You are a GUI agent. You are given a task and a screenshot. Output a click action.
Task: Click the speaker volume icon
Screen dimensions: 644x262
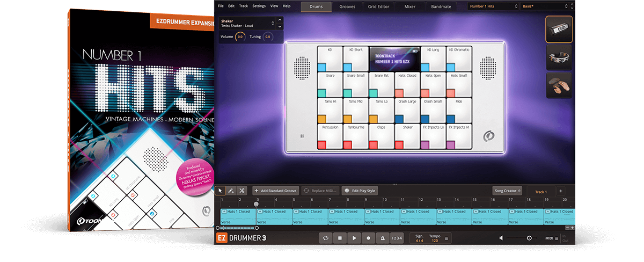pos(501,238)
